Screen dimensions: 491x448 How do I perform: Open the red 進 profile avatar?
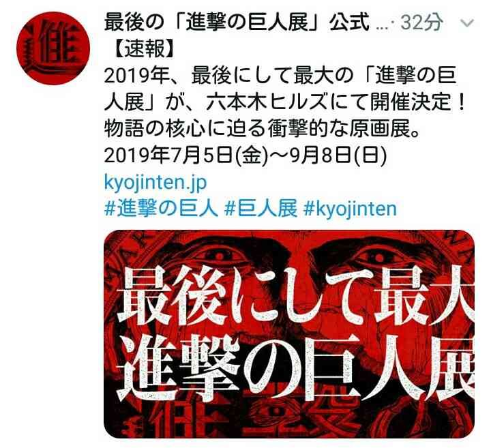tap(53, 48)
